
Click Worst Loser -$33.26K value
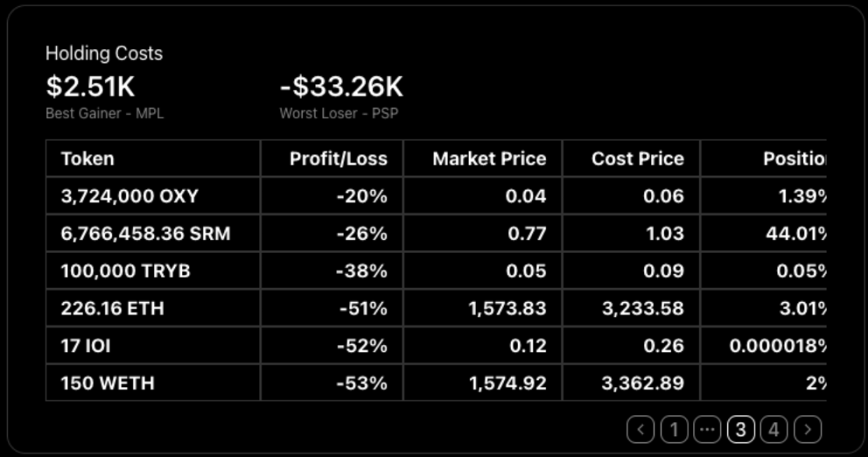(x=341, y=87)
